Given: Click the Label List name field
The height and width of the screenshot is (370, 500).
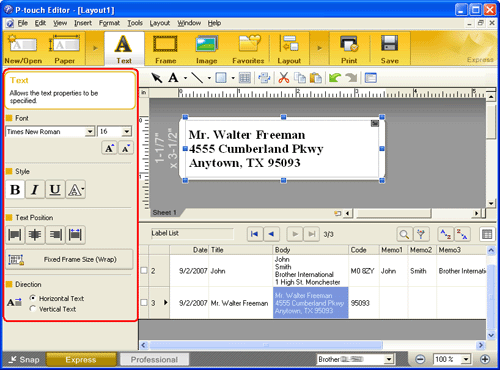Looking at the screenshot, I should point(192,234).
